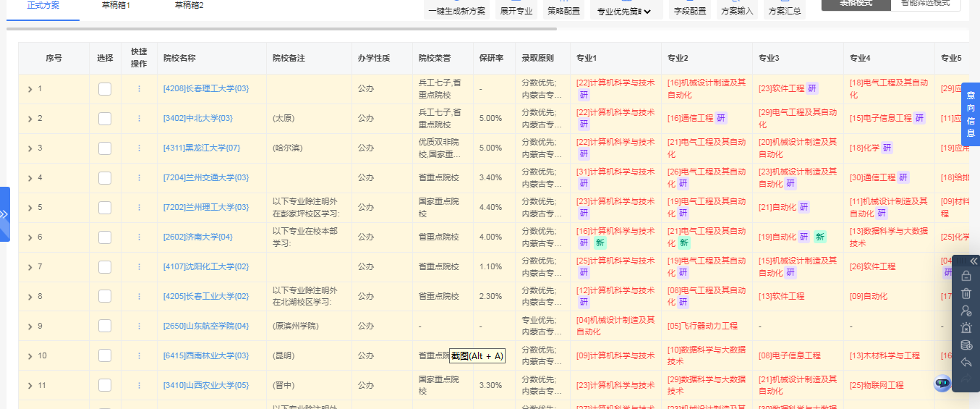
Task: Switch to 表格模式 view
Action: [x=856, y=4]
